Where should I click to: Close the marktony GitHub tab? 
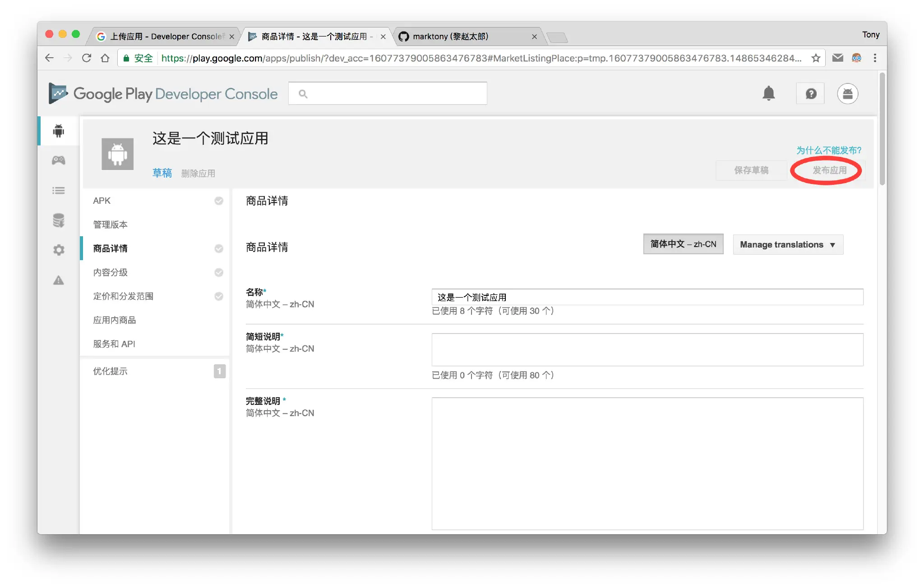[534, 37]
